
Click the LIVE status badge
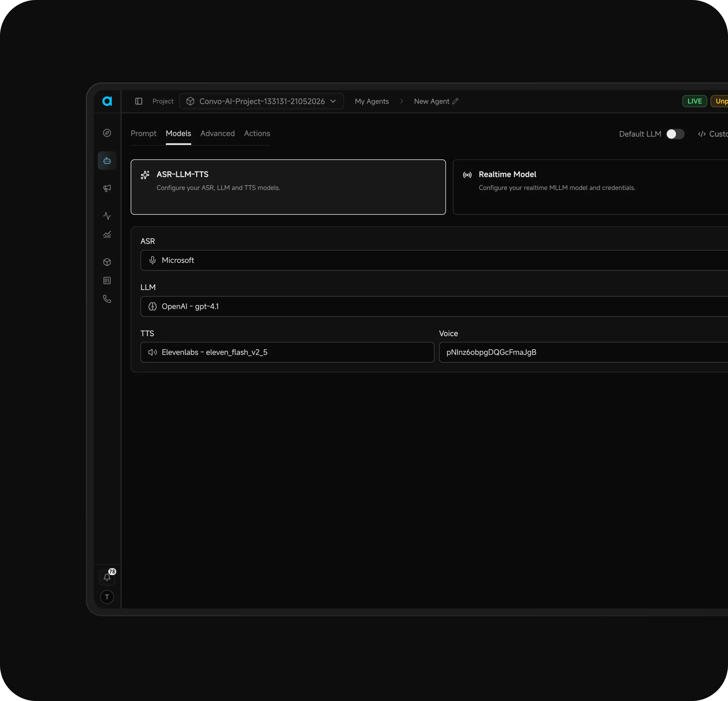[x=695, y=101]
